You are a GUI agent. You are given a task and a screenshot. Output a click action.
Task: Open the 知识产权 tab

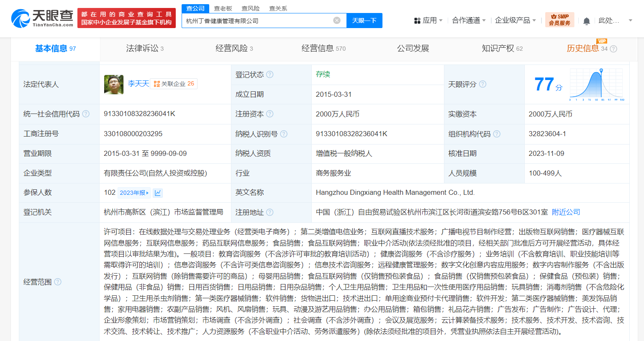(502, 49)
